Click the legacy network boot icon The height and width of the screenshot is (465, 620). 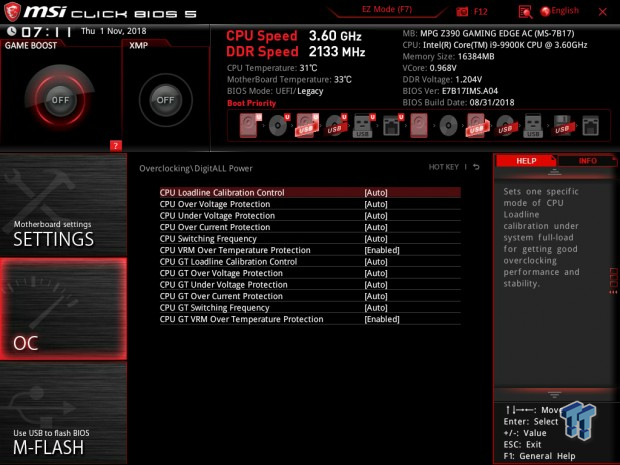point(591,125)
